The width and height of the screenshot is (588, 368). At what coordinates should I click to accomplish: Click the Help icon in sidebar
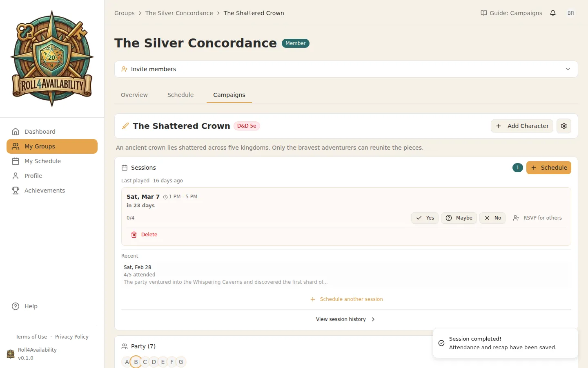pyautogui.click(x=16, y=306)
